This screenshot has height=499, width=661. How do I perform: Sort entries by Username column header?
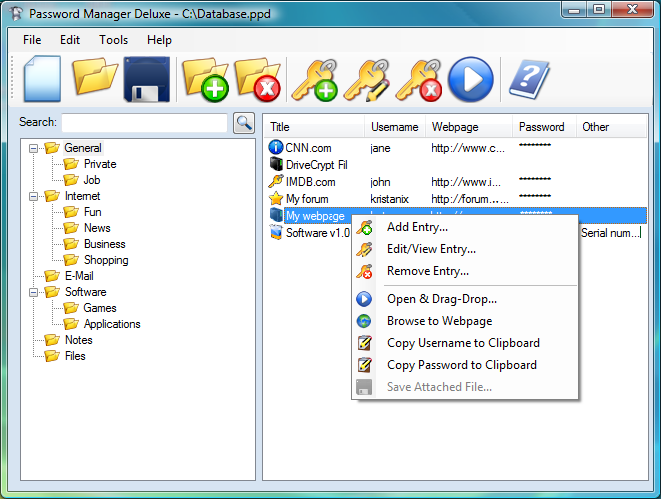pos(394,127)
